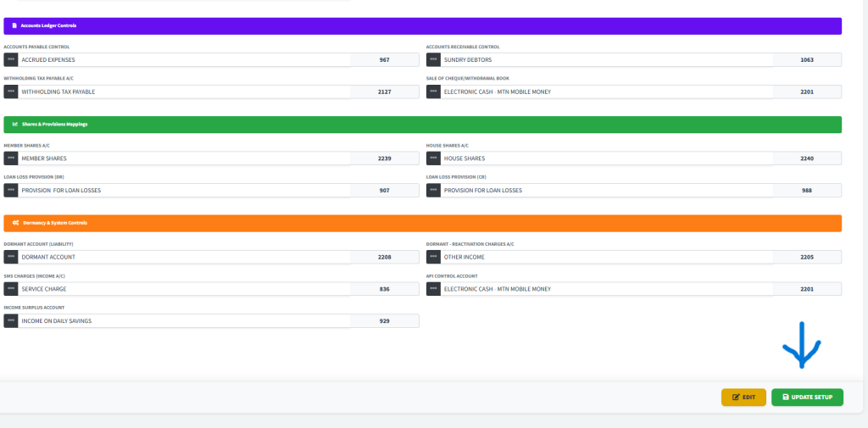Click ellipsis icon beside Other Income field
Image resolution: width=868 pixels, height=428 pixels.
pyautogui.click(x=433, y=257)
